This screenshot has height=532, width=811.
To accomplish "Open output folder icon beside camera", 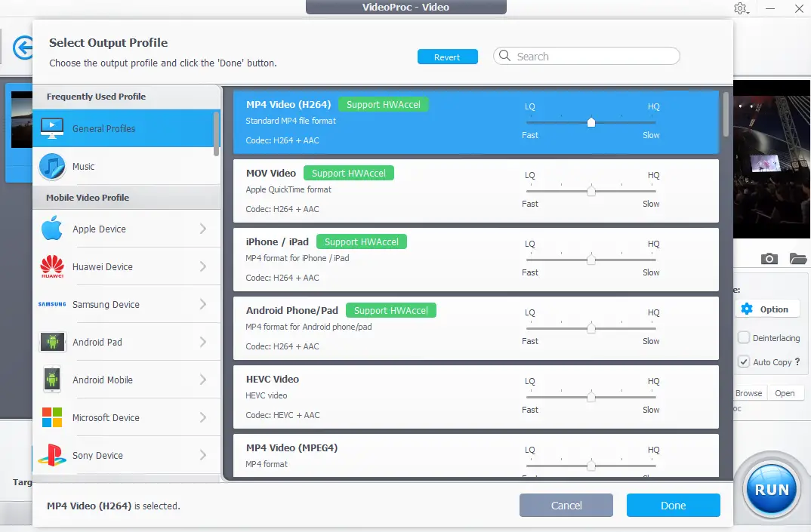I will (x=798, y=259).
